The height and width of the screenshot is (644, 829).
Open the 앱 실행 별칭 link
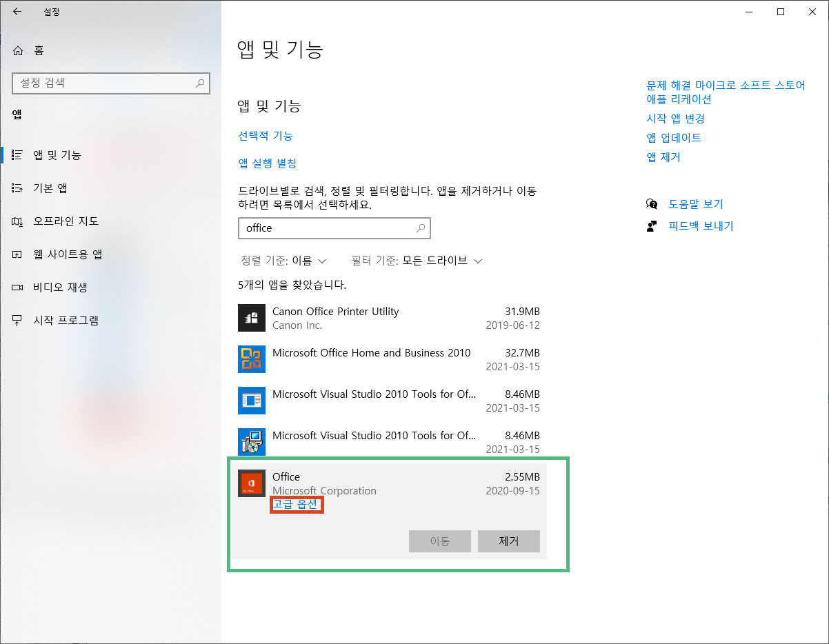pos(268,163)
